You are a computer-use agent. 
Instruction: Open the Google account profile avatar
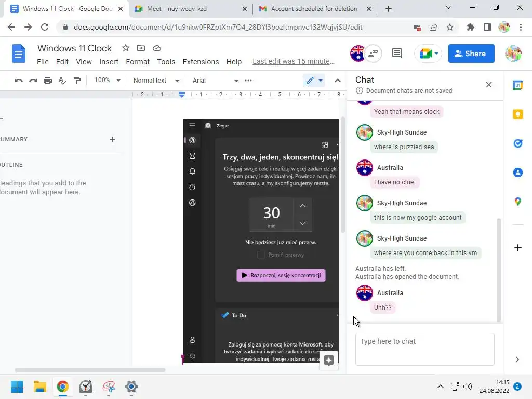[x=513, y=54]
